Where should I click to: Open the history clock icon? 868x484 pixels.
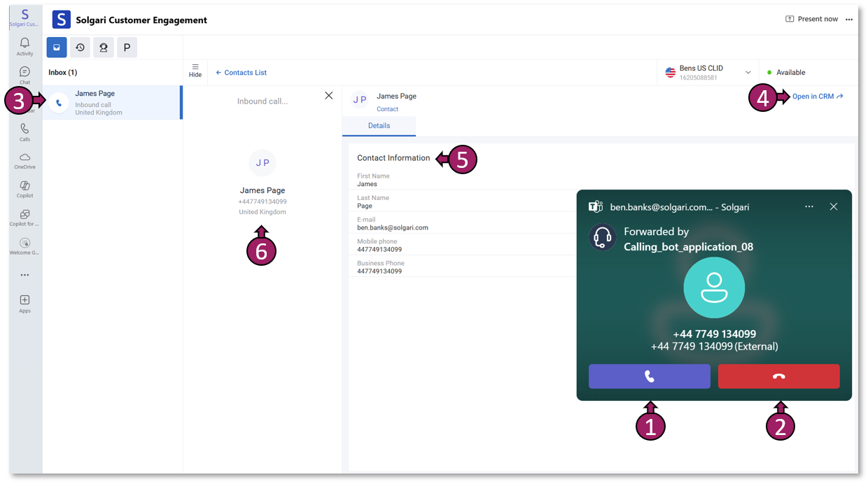pyautogui.click(x=80, y=48)
